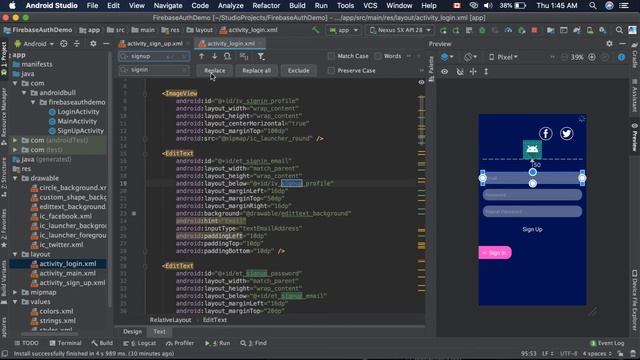The image size is (640, 360).
Task: Select ic_twitter.xml in drawable folder
Action: [61, 245]
